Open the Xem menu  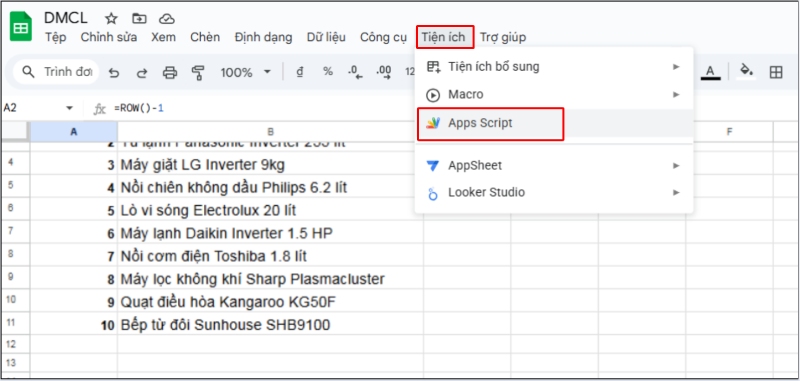click(163, 37)
